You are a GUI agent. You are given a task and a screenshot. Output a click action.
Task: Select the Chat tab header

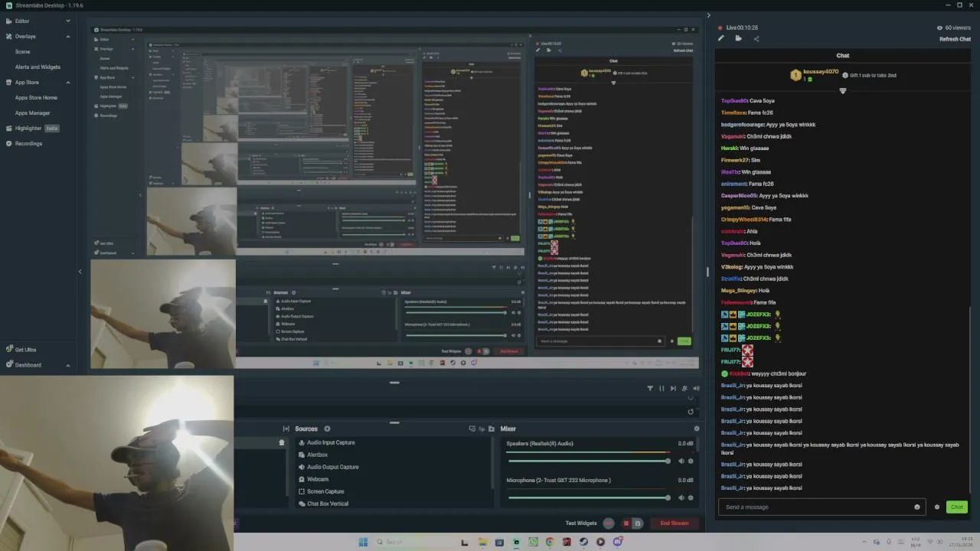coord(842,55)
